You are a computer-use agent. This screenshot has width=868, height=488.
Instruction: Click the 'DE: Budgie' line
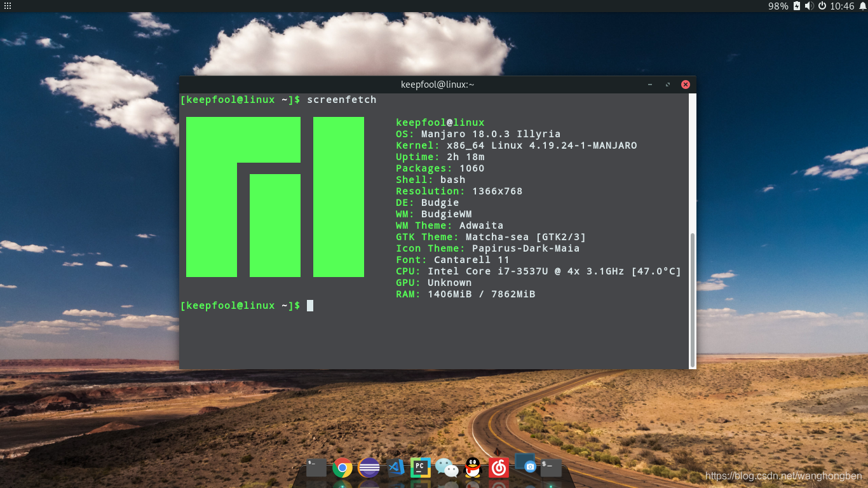pyautogui.click(x=428, y=203)
